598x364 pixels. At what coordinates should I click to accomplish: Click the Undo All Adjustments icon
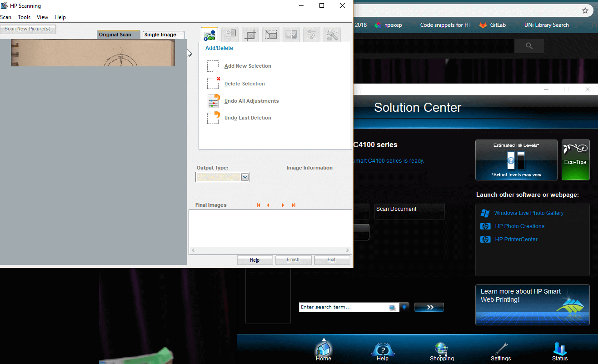coord(213,101)
